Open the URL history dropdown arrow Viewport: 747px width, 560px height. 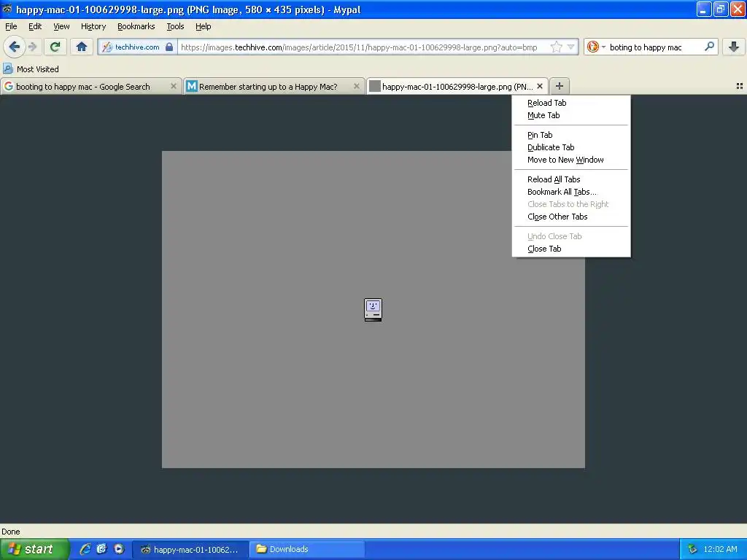click(570, 47)
